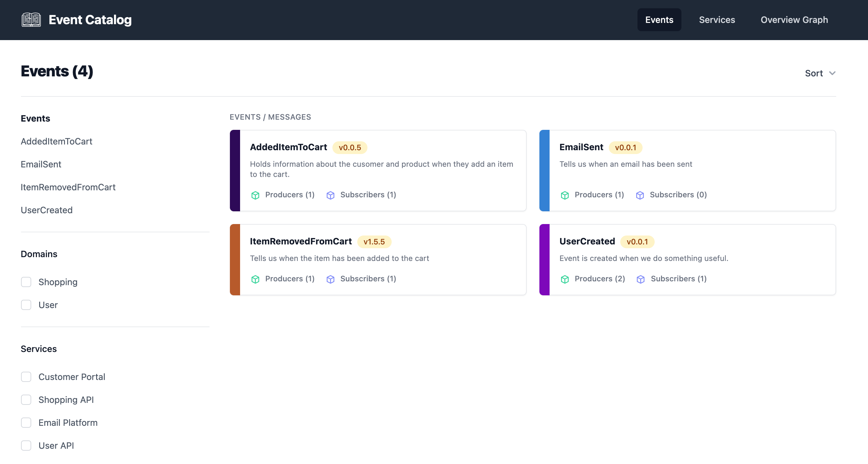Open the Overview Graph nav tab

click(x=794, y=20)
